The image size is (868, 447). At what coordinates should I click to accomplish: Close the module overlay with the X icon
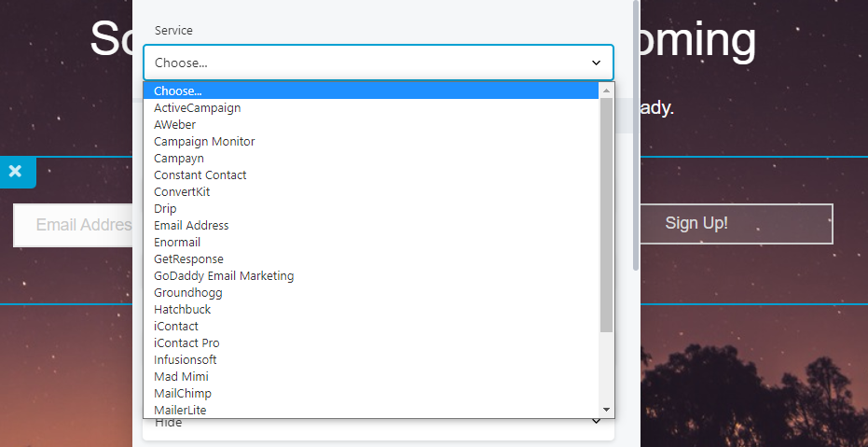pos(15,172)
